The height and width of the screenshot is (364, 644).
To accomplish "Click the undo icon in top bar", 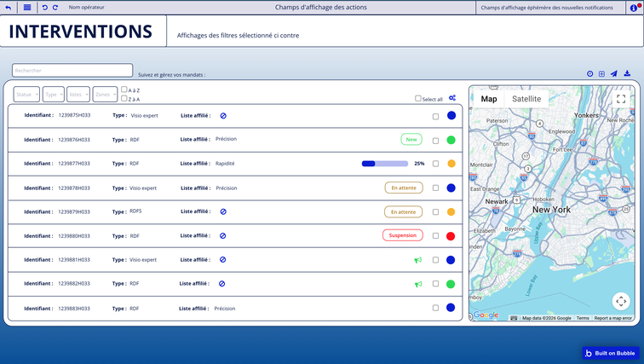I will (x=45, y=7).
